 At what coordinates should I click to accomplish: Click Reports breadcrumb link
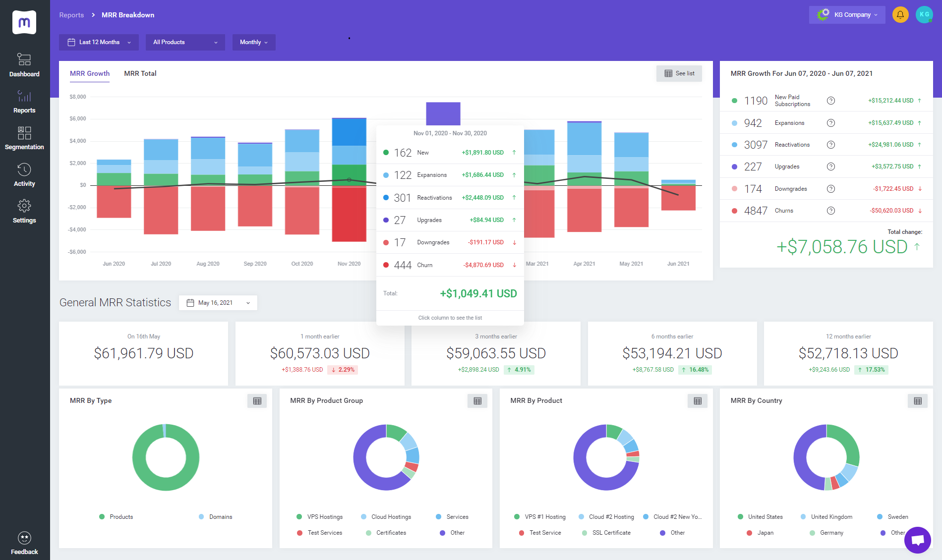(x=71, y=15)
